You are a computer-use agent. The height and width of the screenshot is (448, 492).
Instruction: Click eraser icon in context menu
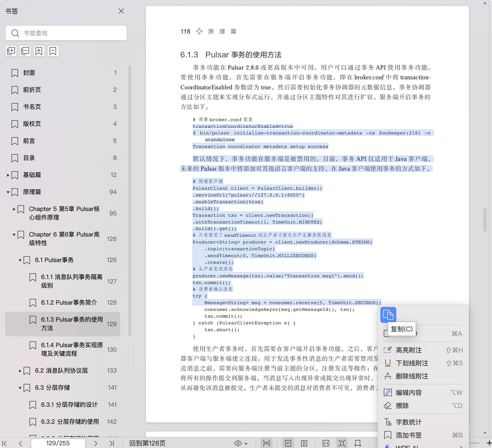coord(388,405)
